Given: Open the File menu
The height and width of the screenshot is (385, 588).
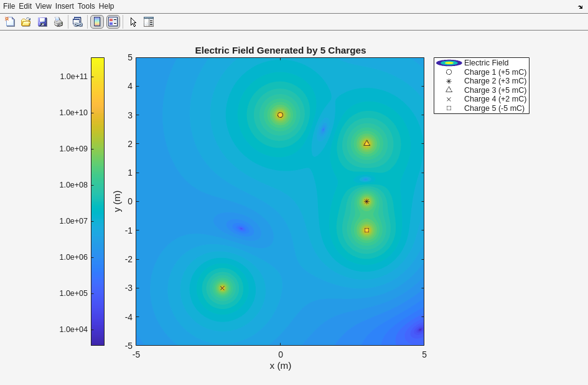Looking at the screenshot, I should (9, 6).
